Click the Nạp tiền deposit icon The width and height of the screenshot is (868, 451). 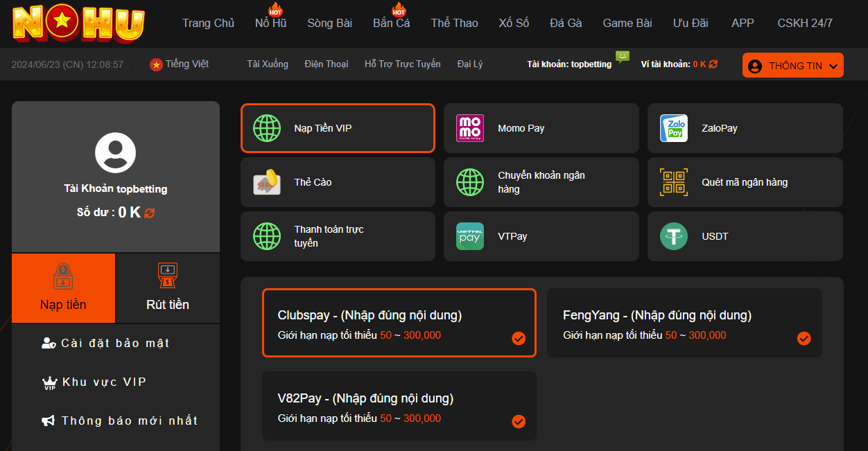click(63, 276)
